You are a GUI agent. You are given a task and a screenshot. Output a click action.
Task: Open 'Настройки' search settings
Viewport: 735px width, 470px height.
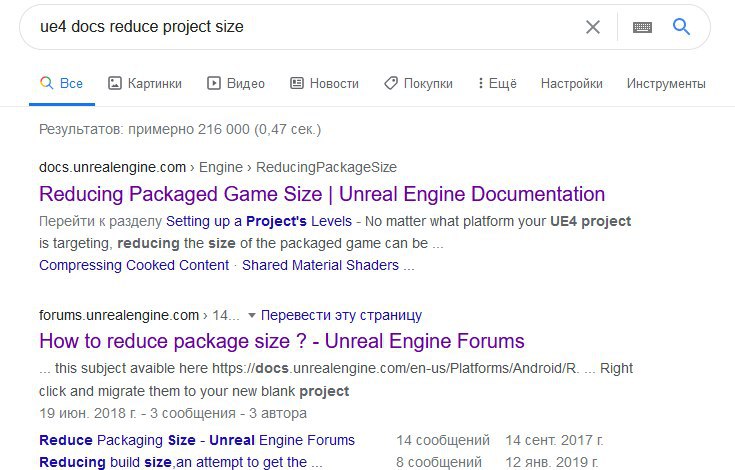[571, 83]
